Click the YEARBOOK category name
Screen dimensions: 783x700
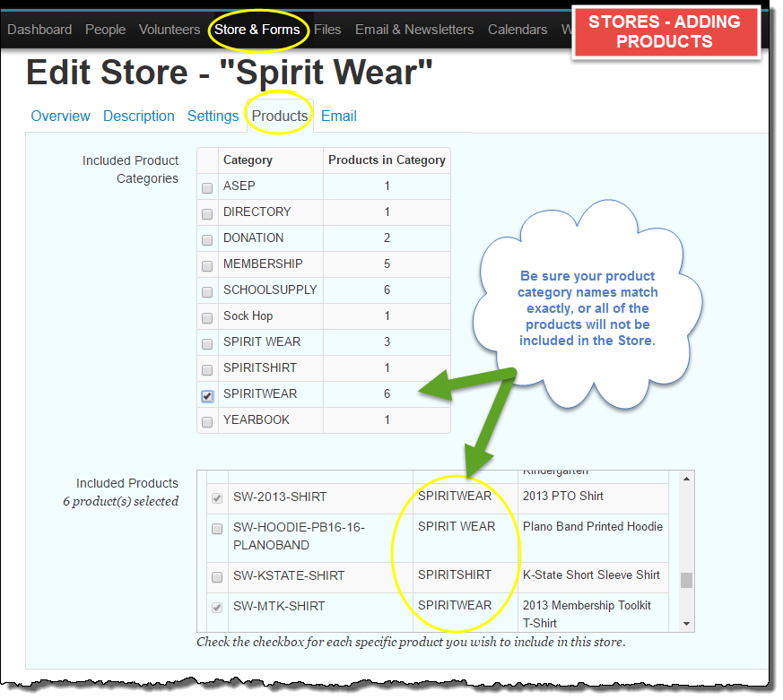pos(257,419)
